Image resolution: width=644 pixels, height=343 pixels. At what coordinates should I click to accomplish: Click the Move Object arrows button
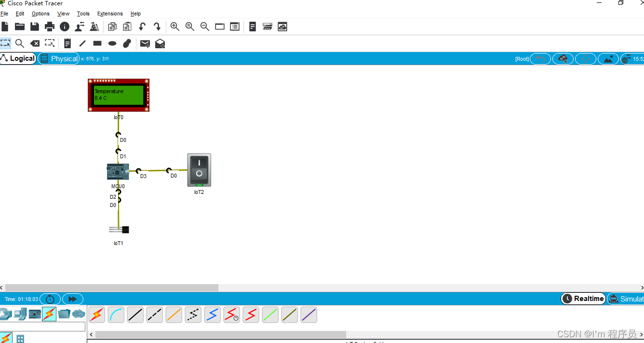pos(586,59)
